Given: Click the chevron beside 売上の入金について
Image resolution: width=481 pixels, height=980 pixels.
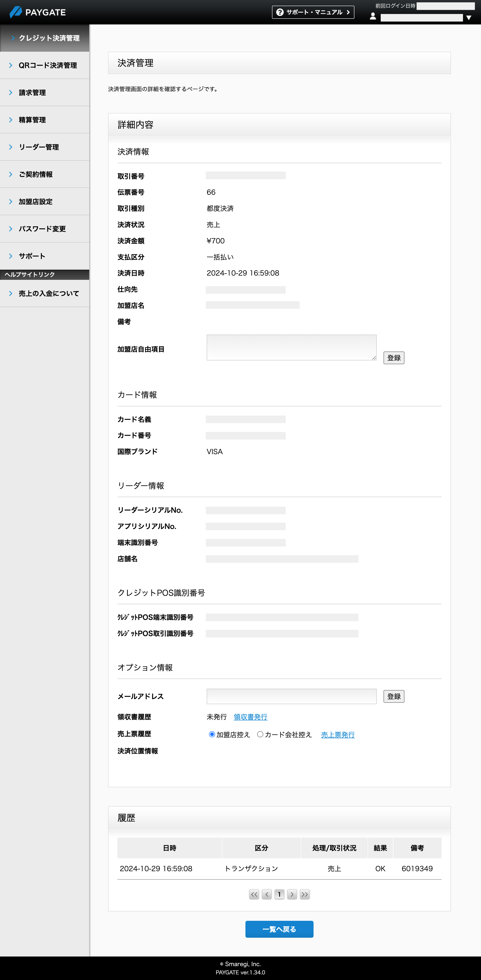Looking at the screenshot, I should click(x=11, y=293).
